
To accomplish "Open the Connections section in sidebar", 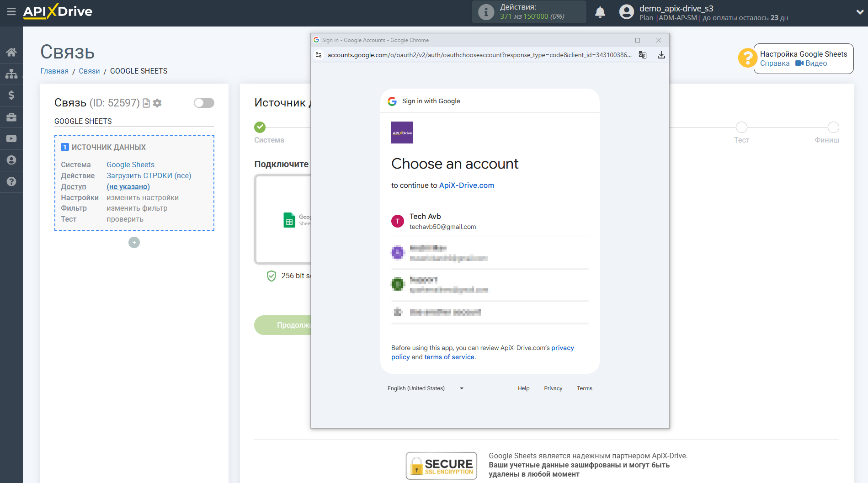I will click(11, 73).
